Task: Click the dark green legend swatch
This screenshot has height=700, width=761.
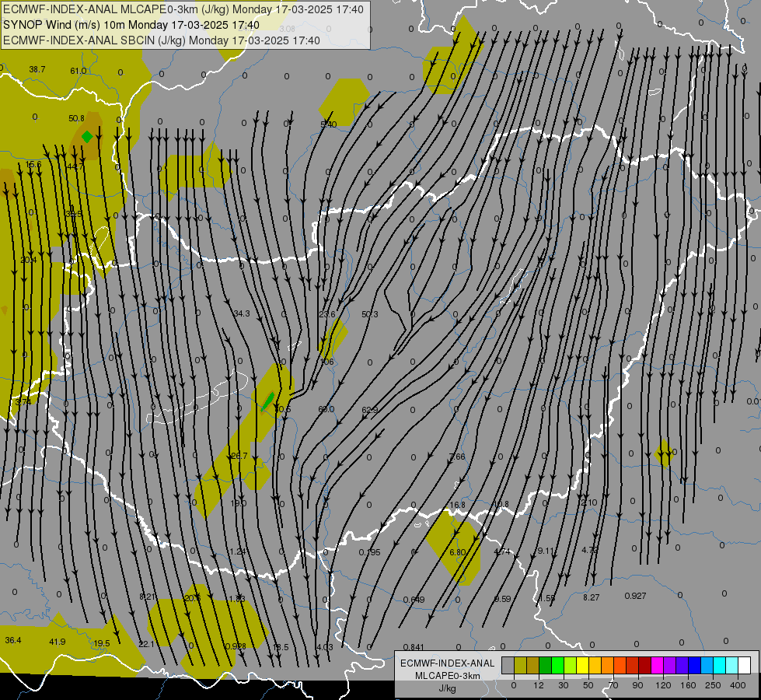Action: 545,665
